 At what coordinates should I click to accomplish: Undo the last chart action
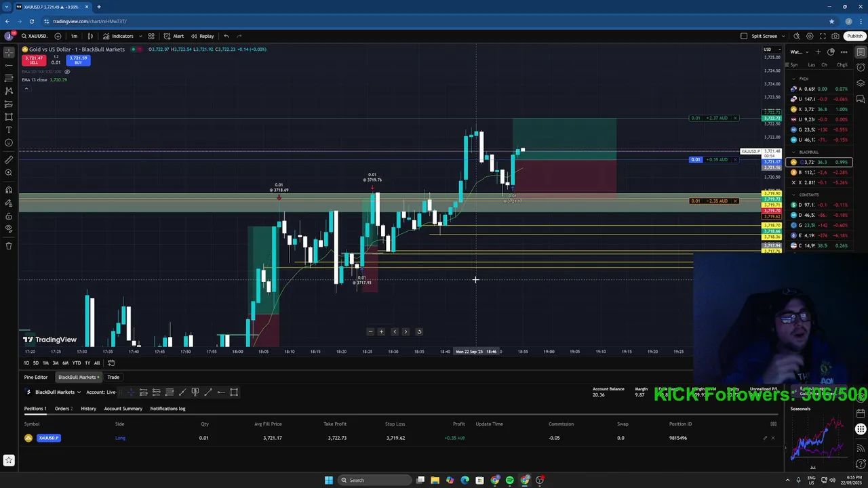(226, 36)
